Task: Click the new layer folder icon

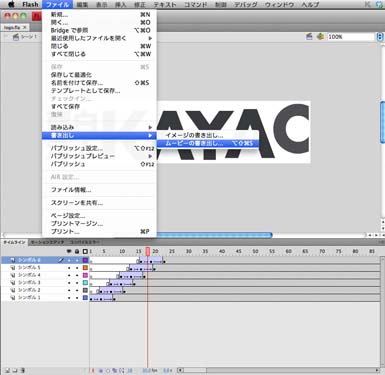Action: coord(15,370)
